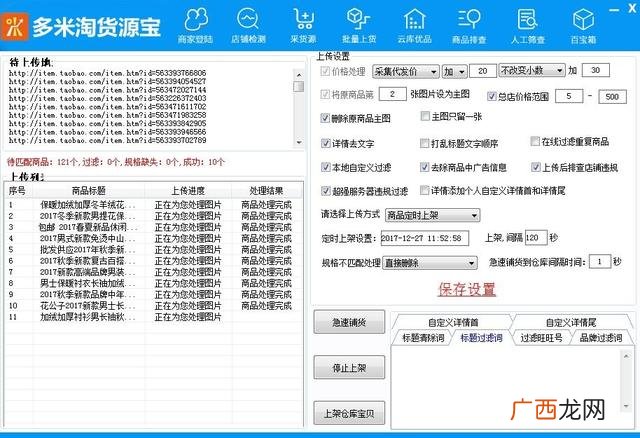The image size is (640, 438).
Task: Enable 主图只留一张 checkbox
Action: pos(425,116)
